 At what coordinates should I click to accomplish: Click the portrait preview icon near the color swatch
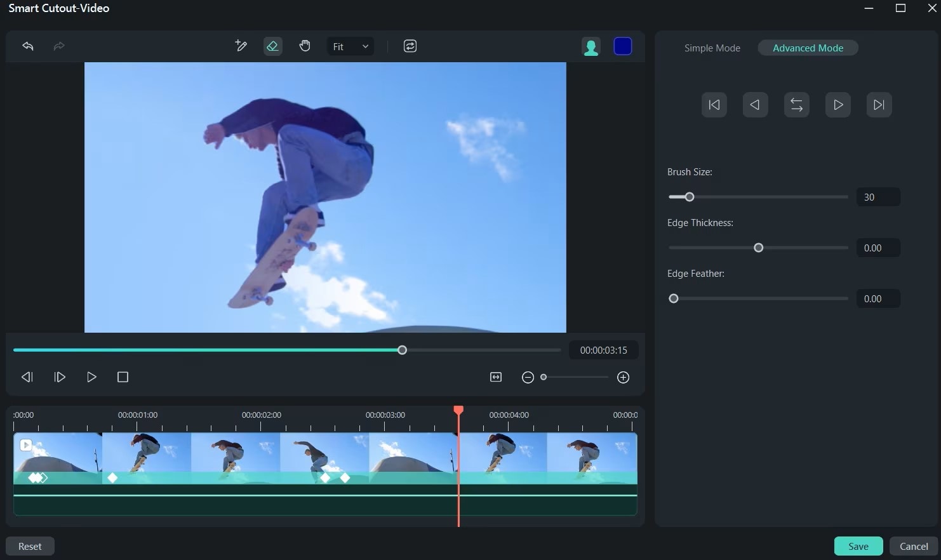[591, 46]
